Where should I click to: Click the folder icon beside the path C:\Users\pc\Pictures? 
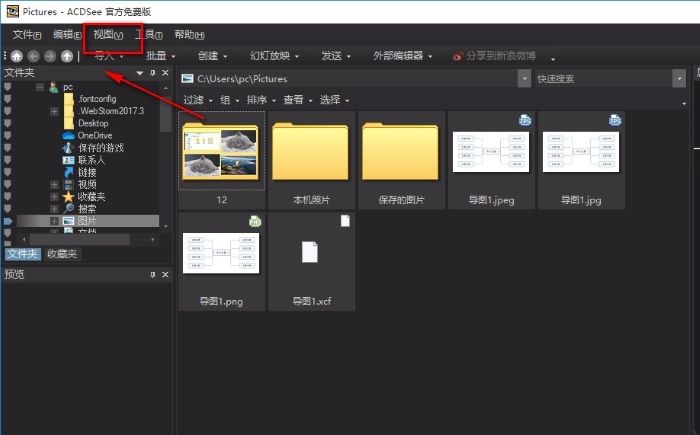click(x=188, y=79)
